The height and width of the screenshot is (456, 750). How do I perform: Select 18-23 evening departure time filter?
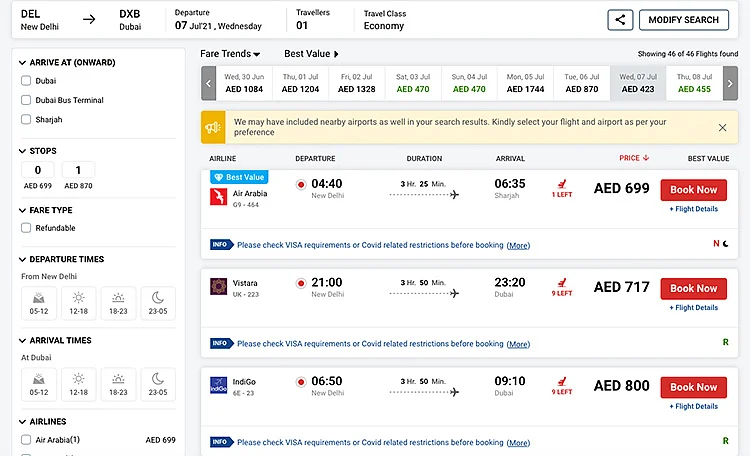pos(118,303)
